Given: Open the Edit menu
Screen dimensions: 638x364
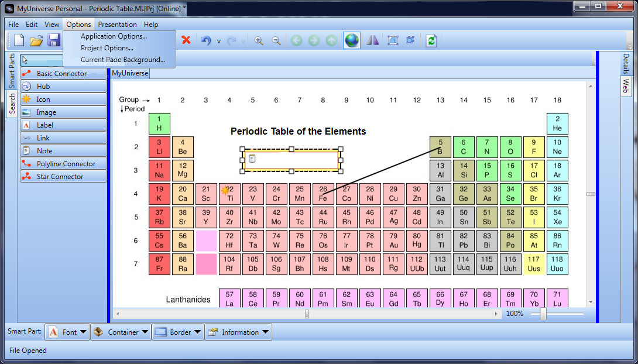Looking at the screenshot, I should pos(32,25).
